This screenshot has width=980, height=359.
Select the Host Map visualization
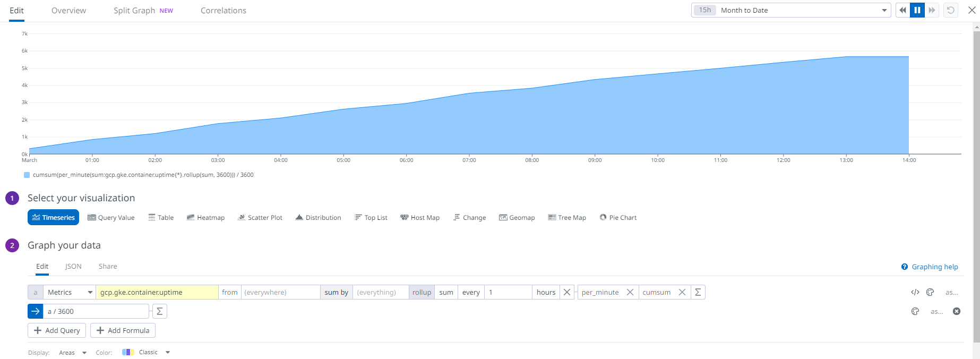click(x=420, y=217)
